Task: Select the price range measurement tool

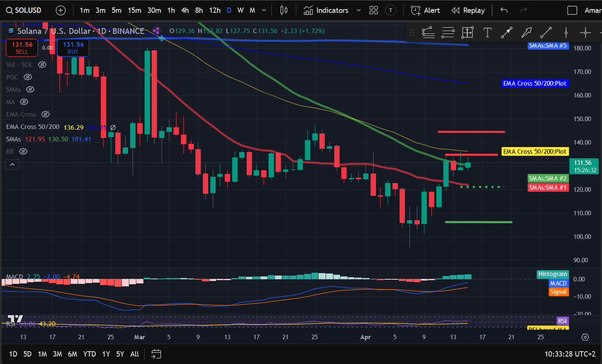Action: (x=467, y=32)
